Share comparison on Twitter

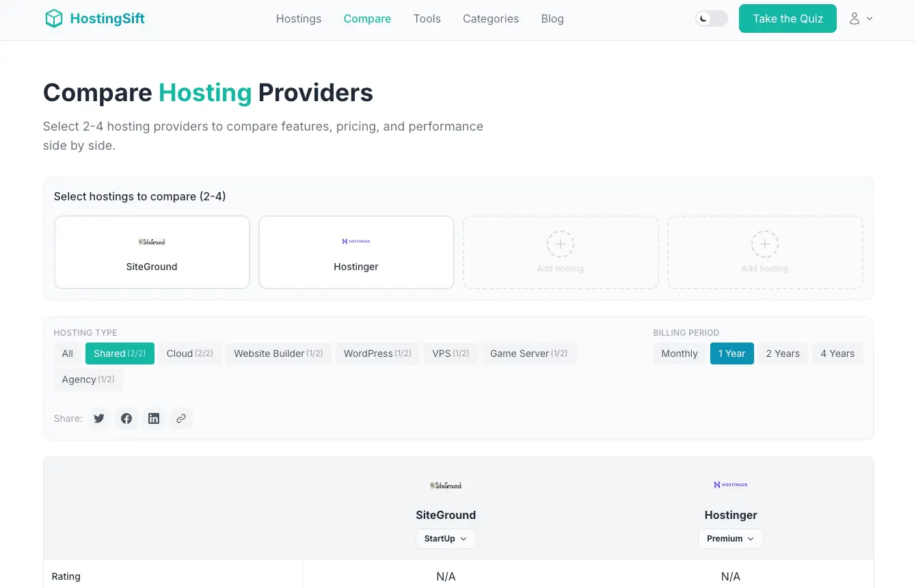coord(99,418)
